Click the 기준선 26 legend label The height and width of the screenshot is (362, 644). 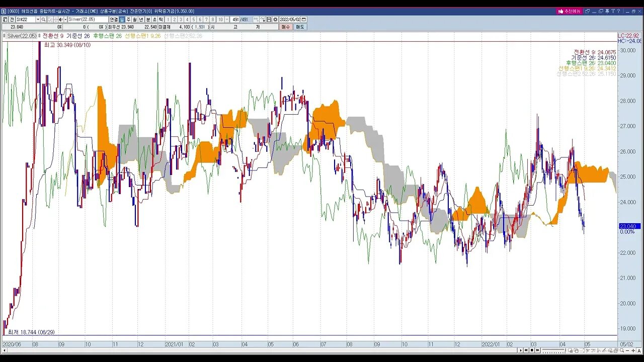(78, 36)
